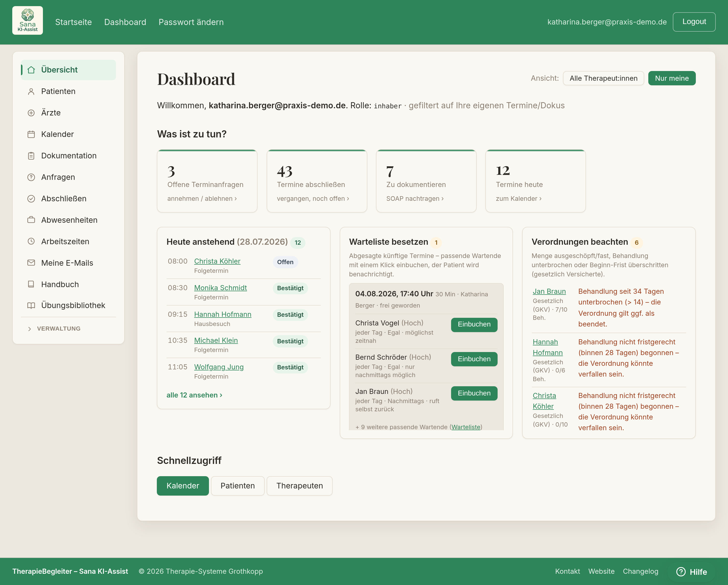Click the Website footer link
728x585 pixels.
pos(601,571)
